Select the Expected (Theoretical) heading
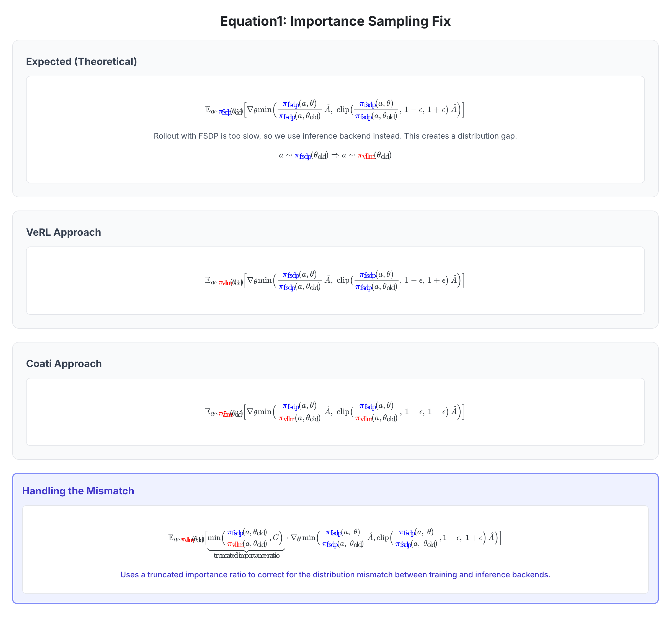This screenshot has height=618, width=672. tap(82, 61)
